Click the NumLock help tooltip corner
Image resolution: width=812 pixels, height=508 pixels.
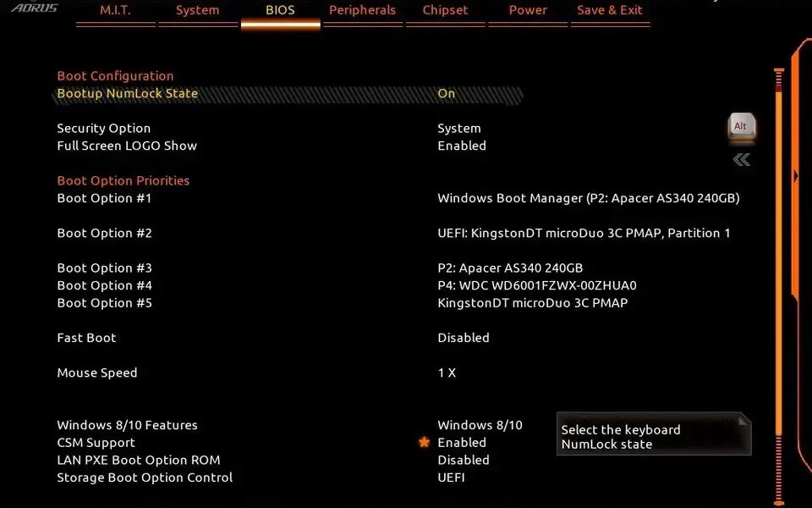pyautogui.click(x=743, y=419)
